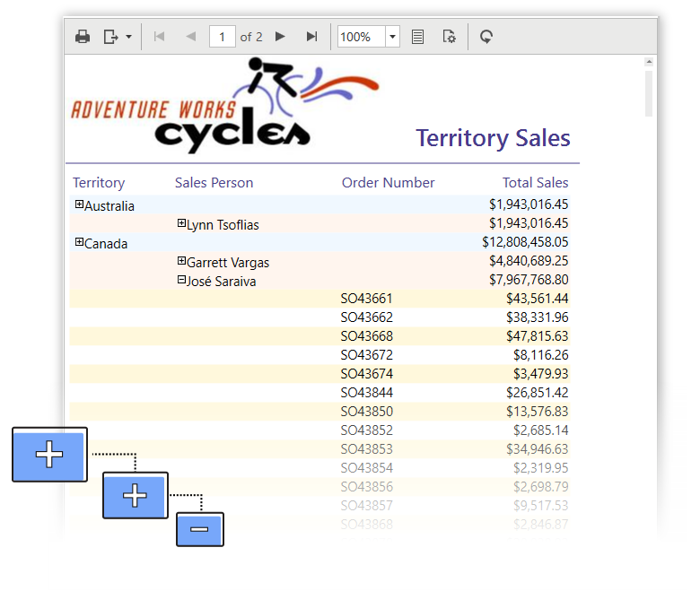Click the large blue plus icon
Screen dimensions: 700x591
tap(49, 455)
